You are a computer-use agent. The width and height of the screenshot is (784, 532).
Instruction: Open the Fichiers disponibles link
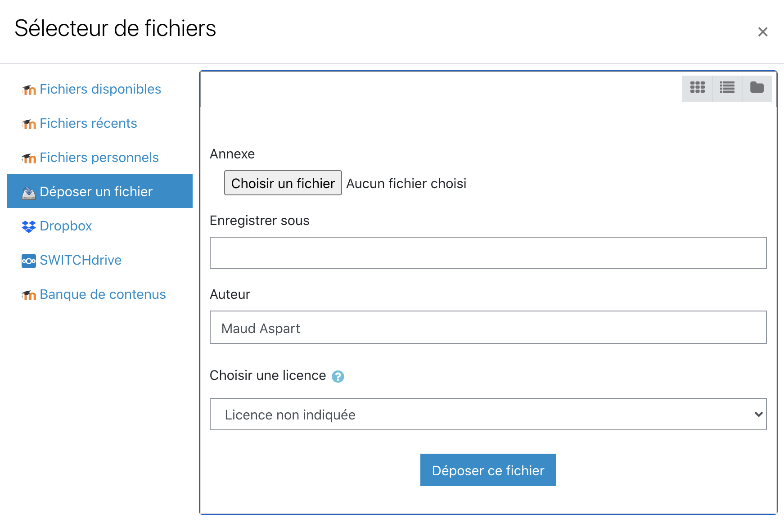[x=100, y=89]
